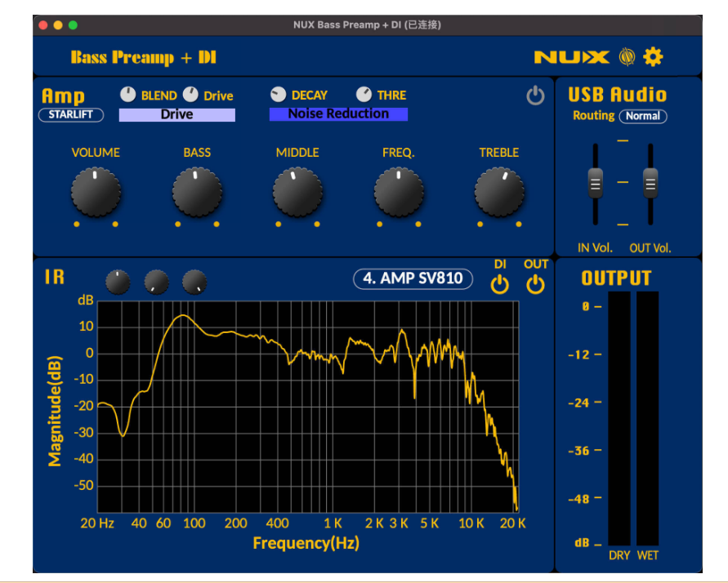Viewport: 728px width, 583px height.
Task: Select the Drive section tab
Action: 176,114
